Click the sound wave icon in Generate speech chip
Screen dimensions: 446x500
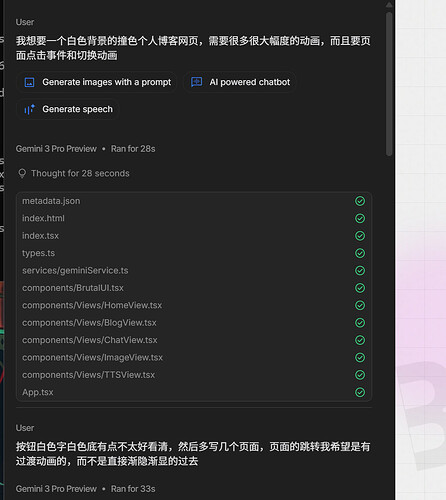pos(29,109)
